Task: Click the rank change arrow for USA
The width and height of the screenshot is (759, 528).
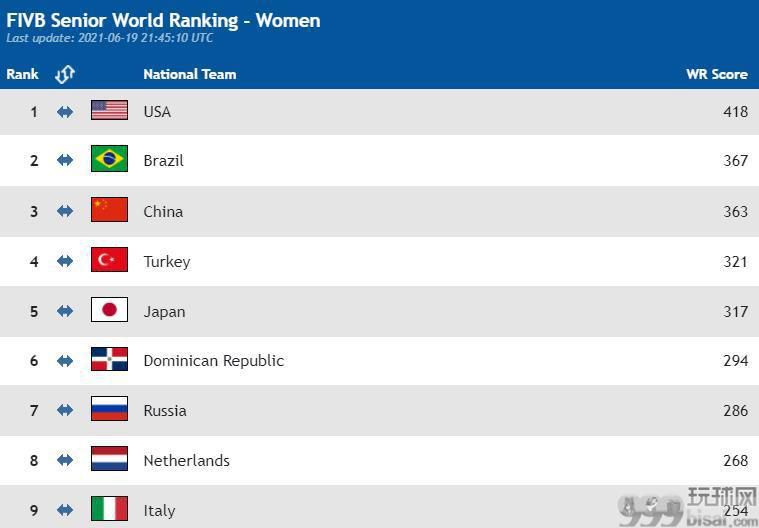Action: 65,112
